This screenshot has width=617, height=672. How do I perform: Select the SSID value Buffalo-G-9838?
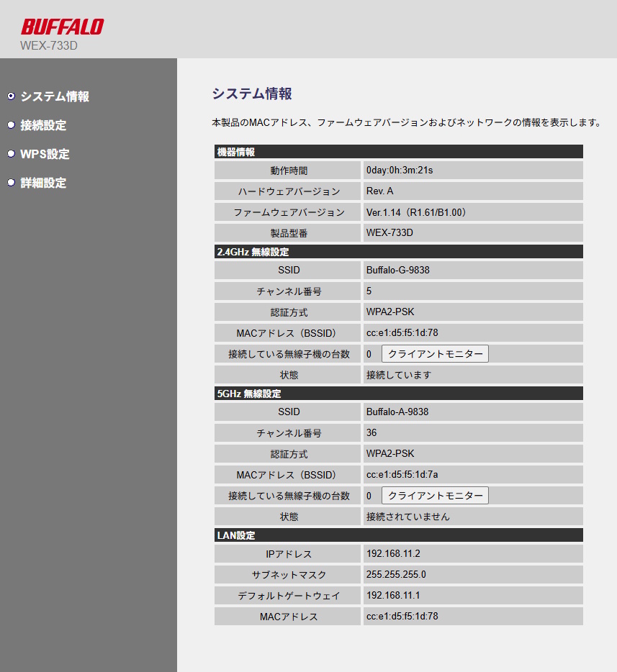pyautogui.click(x=398, y=270)
